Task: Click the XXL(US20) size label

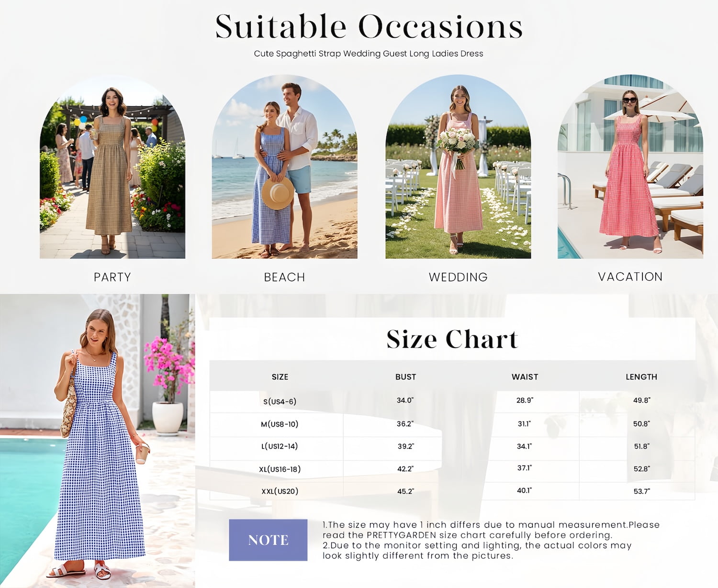Action: pos(280,491)
